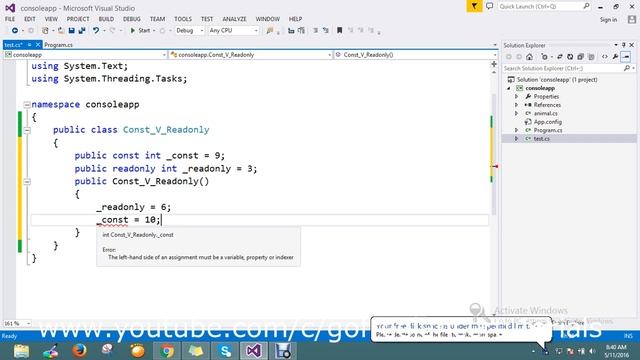
Task: Collapse the Const_V_Readonly class outline
Action: [x=27, y=130]
